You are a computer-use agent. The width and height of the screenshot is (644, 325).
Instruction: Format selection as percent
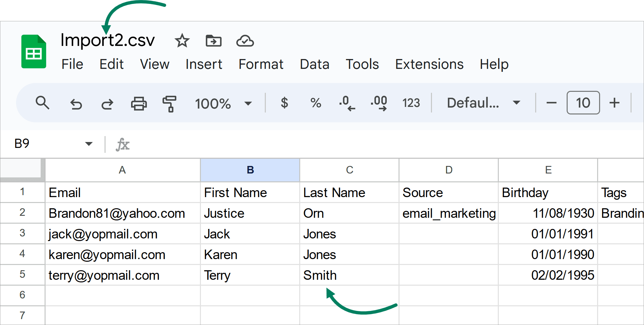point(315,103)
